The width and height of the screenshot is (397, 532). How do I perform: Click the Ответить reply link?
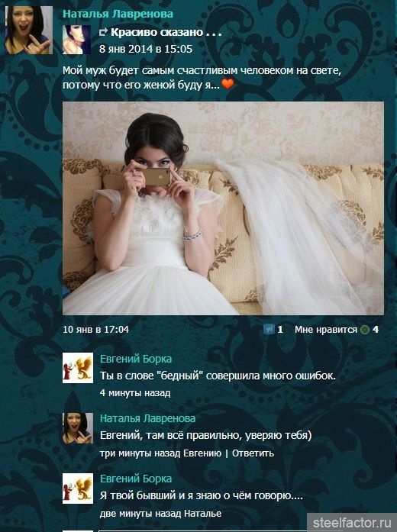point(253,453)
